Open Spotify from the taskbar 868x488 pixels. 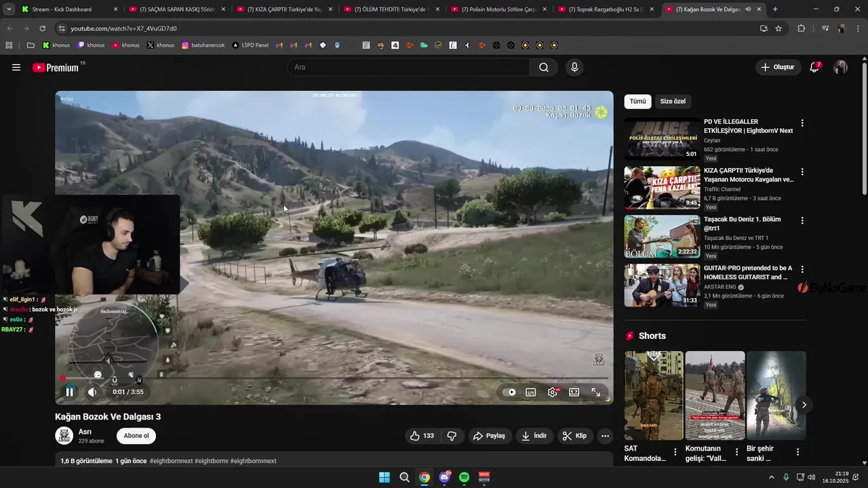(465, 477)
